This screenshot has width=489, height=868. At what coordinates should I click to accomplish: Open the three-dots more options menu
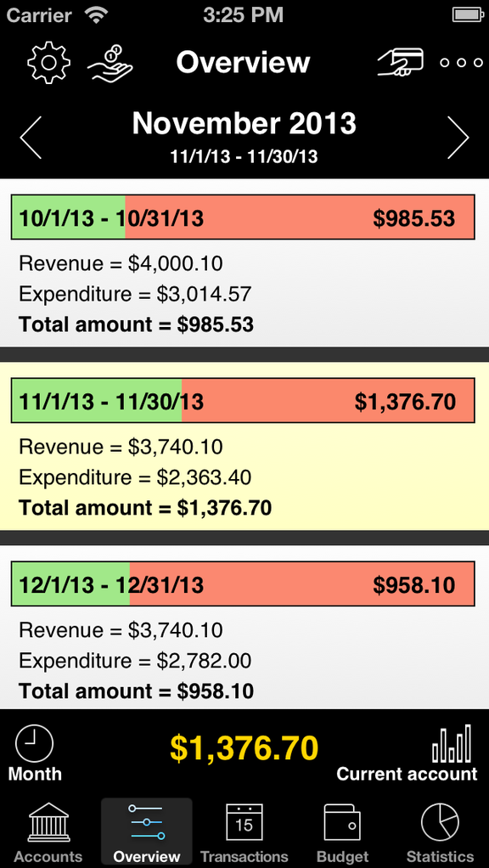461,63
